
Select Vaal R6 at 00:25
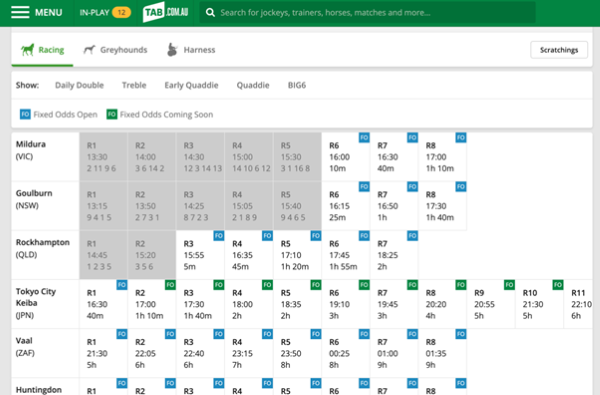click(x=346, y=353)
